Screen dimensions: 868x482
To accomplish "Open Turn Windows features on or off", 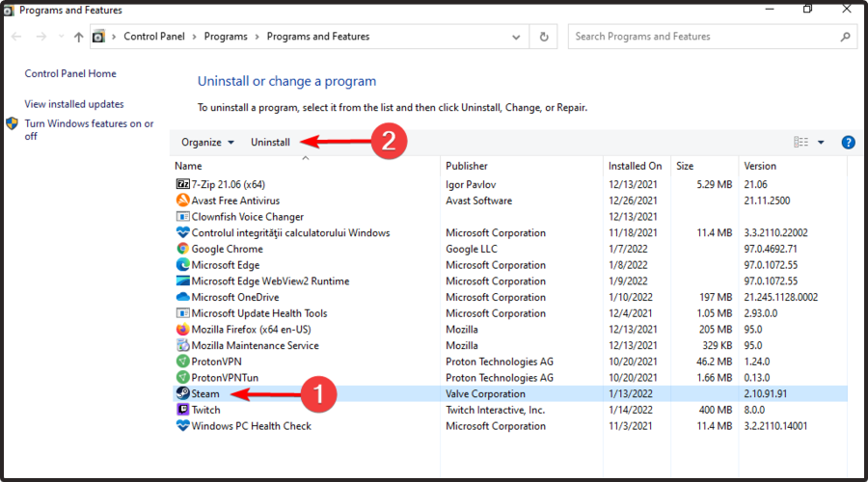I will (89, 129).
